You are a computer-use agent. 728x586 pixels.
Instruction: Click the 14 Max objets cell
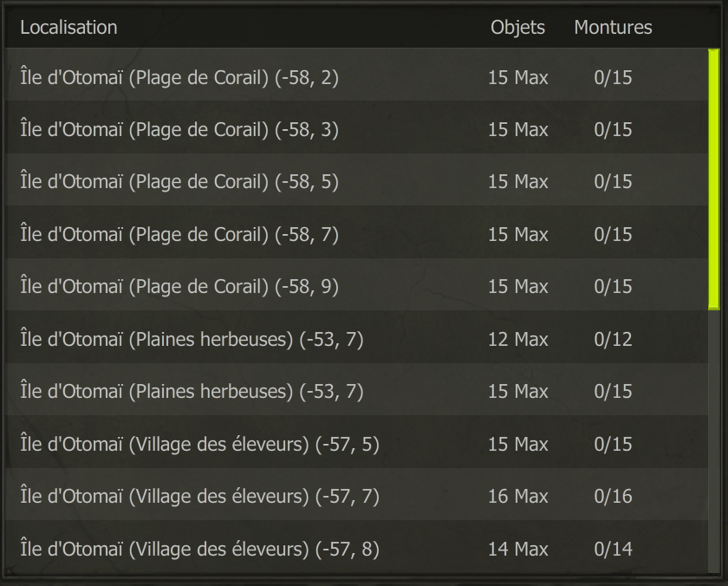click(x=517, y=550)
